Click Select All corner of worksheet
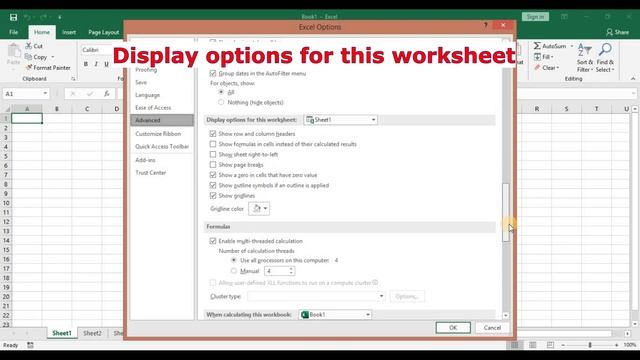Image resolution: width=640 pixels, height=360 pixels. 6,109
